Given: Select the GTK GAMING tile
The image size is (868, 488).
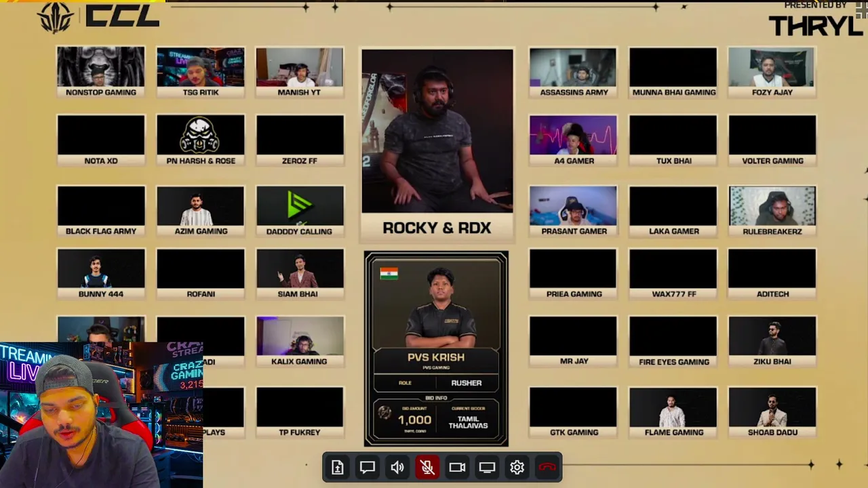Looking at the screenshot, I should 574,412.
